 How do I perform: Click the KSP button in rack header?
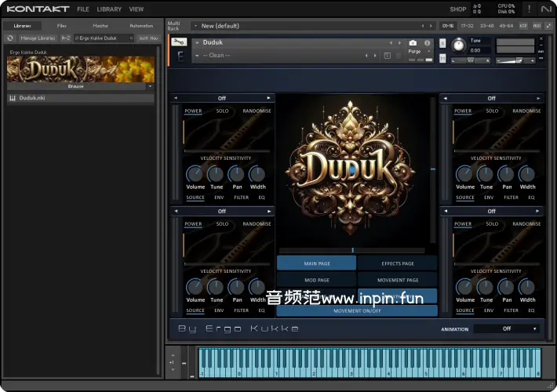525,26
